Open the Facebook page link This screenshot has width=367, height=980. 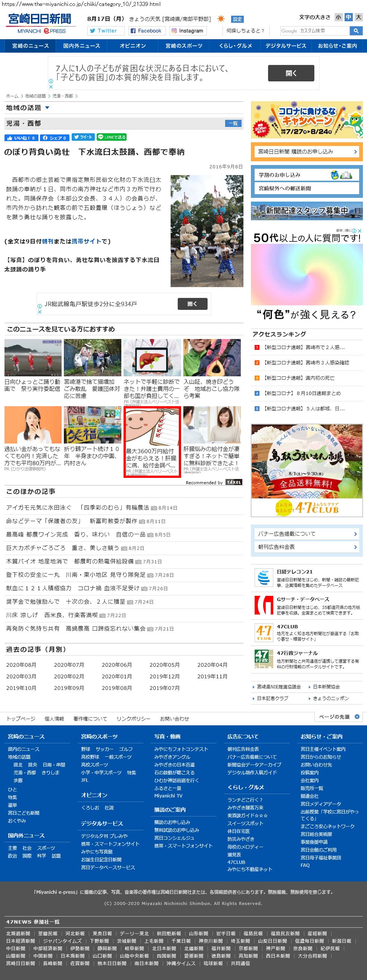click(x=146, y=31)
